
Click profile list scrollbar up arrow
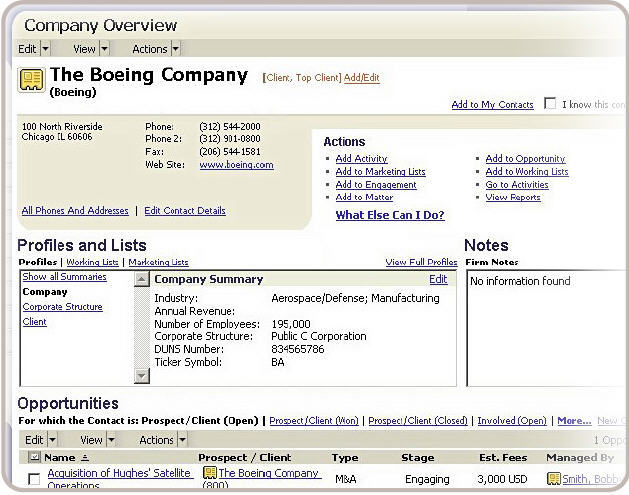141,279
